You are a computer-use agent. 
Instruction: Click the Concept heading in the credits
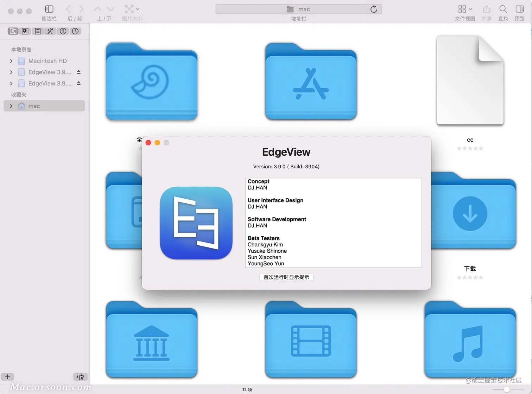(259, 181)
